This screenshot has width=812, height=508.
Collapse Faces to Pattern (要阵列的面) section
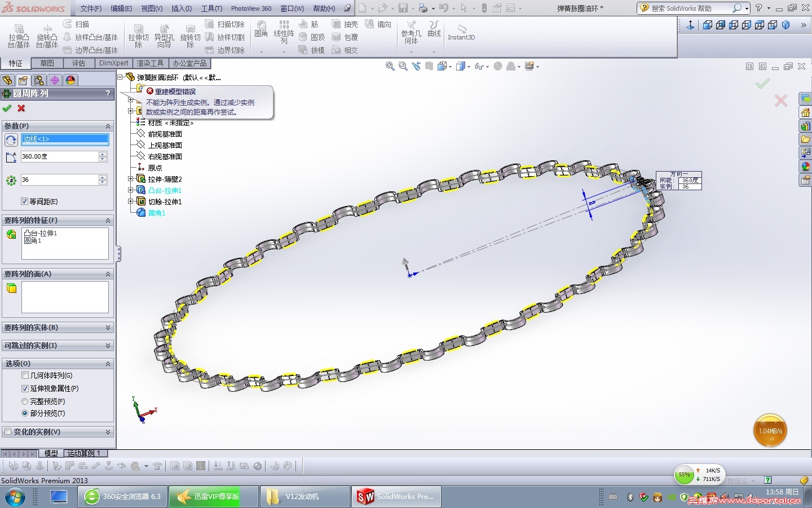tap(108, 274)
